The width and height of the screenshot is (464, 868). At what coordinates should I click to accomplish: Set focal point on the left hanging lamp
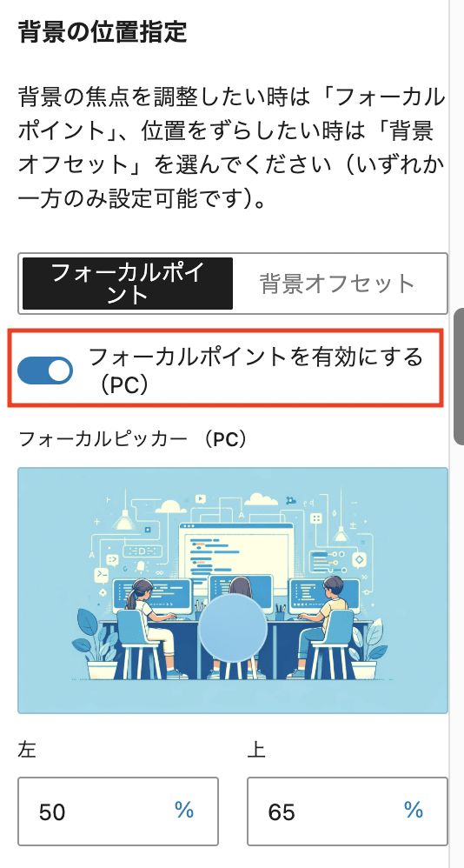pyautogui.click(x=124, y=520)
